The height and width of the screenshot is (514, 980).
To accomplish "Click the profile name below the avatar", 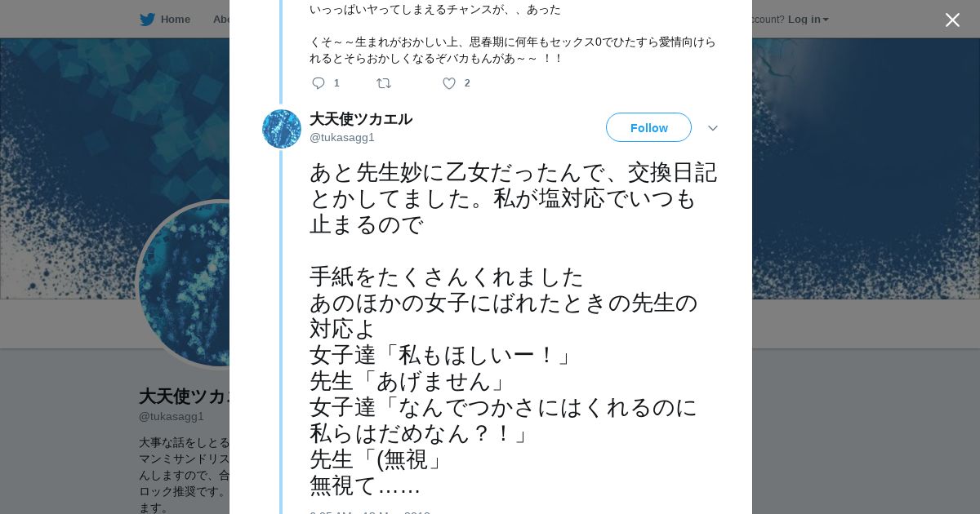I will click(x=185, y=397).
